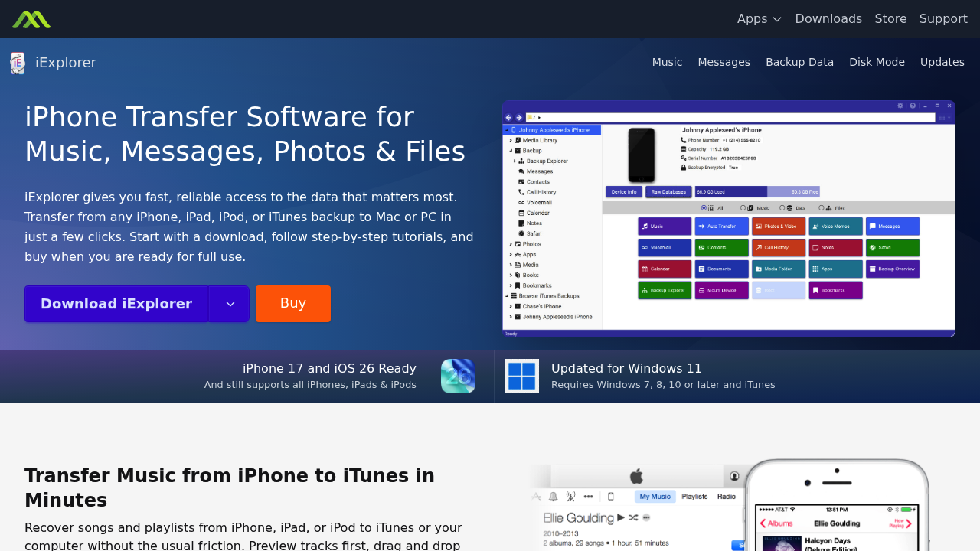Jump to Music section in product nav
980x551 pixels.
point(667,62)
